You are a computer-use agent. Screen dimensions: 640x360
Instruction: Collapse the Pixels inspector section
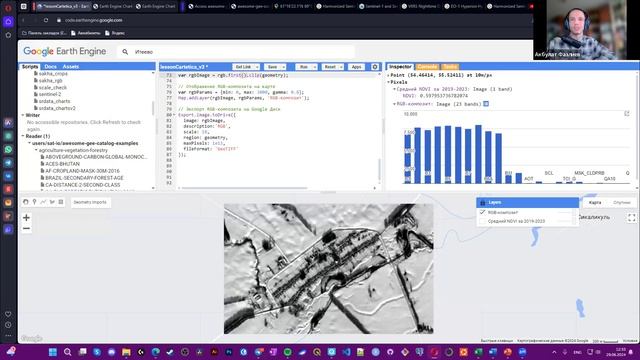tap(388, 82)
